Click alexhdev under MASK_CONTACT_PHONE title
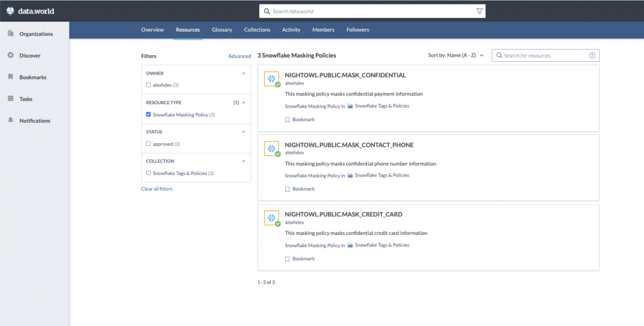The image size is (644, 326). [x=294, y=153]
